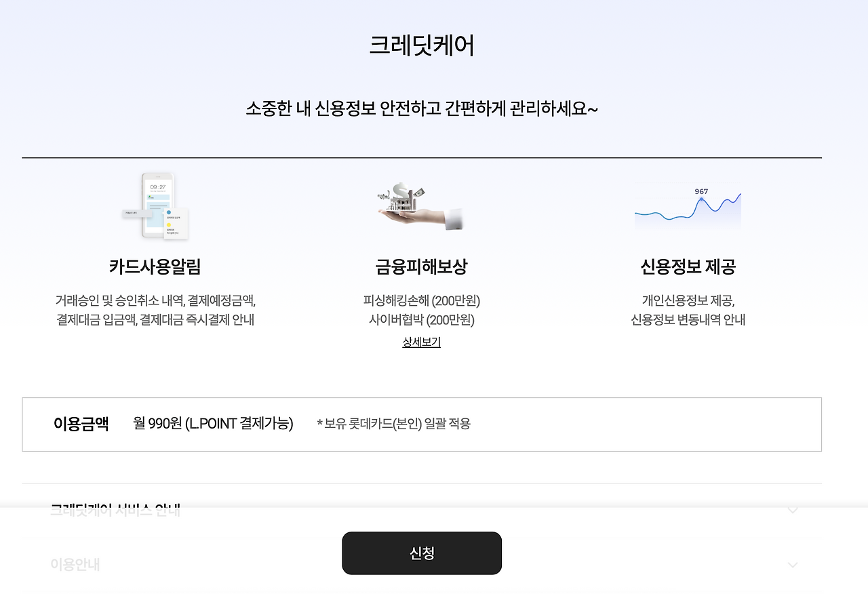Click the 신청 button

pos(421,553)
